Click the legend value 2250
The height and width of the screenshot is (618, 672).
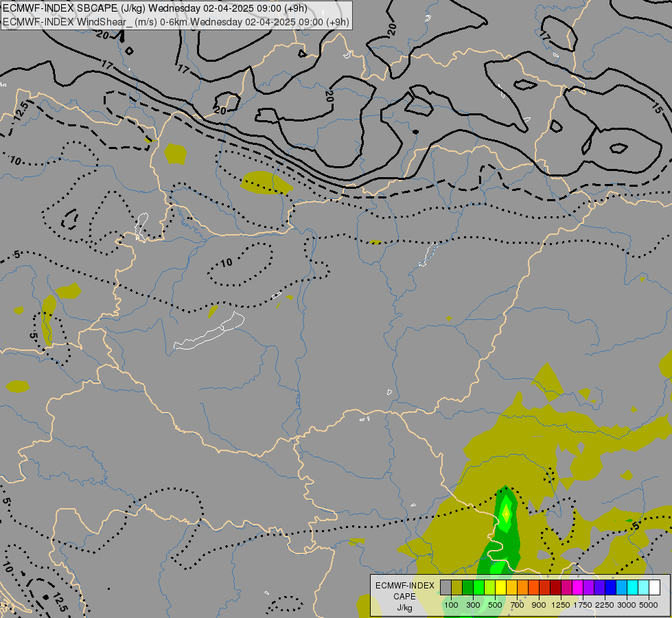pos(605,605)
